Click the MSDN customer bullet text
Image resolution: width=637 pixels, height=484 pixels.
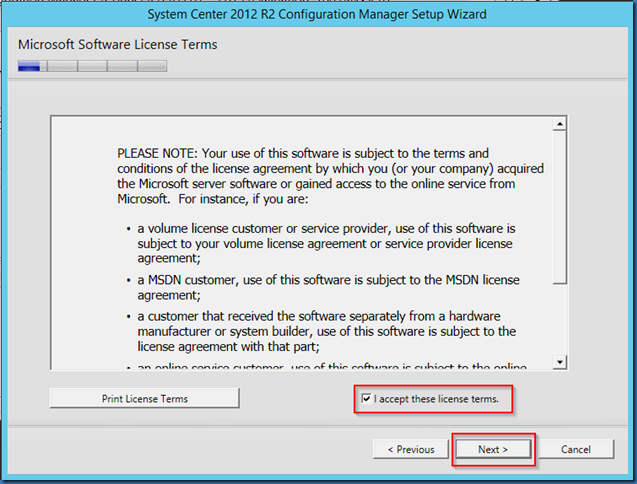click(328, 287)
